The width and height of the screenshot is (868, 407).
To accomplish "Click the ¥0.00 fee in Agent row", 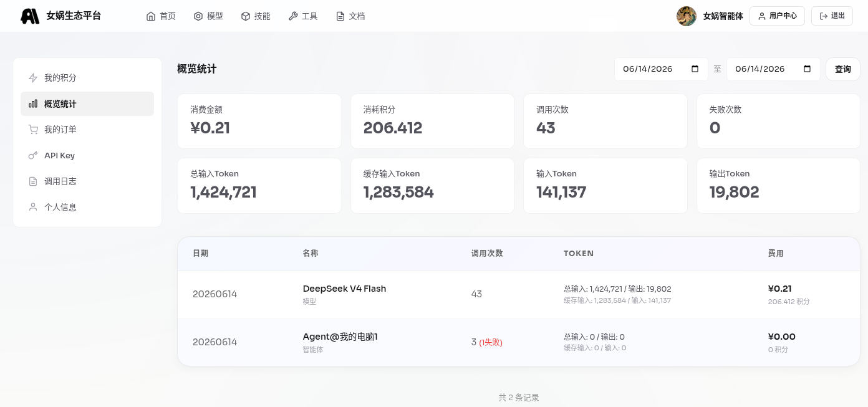I will 782,337.
